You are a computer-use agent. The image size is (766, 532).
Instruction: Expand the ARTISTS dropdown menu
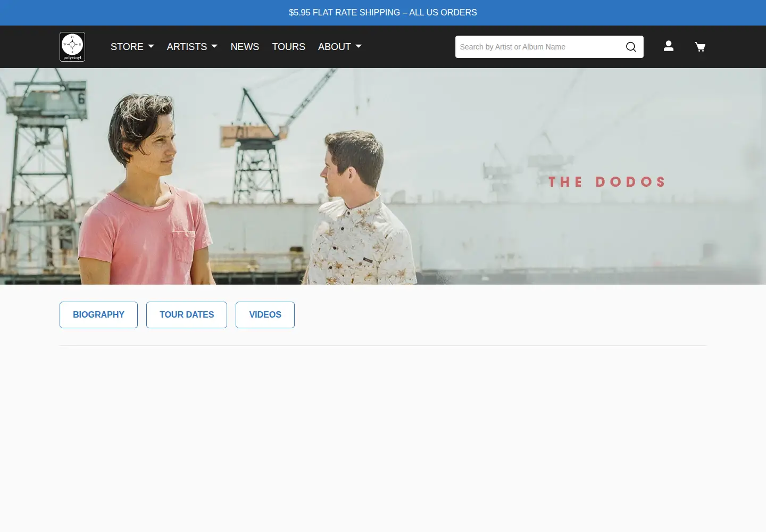tap(192, 47)
